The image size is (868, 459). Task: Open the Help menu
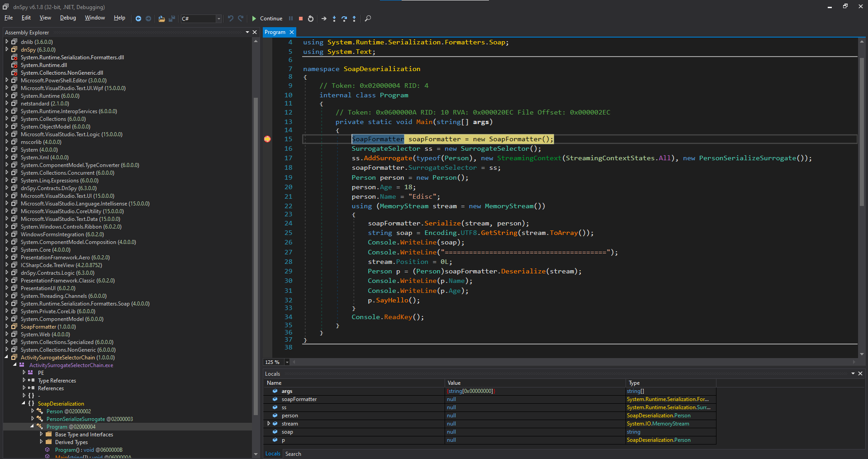119,18
